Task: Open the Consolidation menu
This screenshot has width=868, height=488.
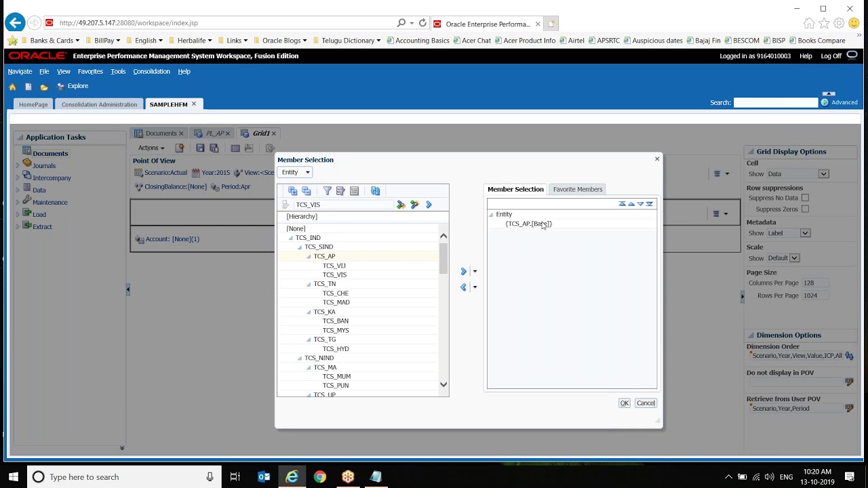Action: pos(151,71)
